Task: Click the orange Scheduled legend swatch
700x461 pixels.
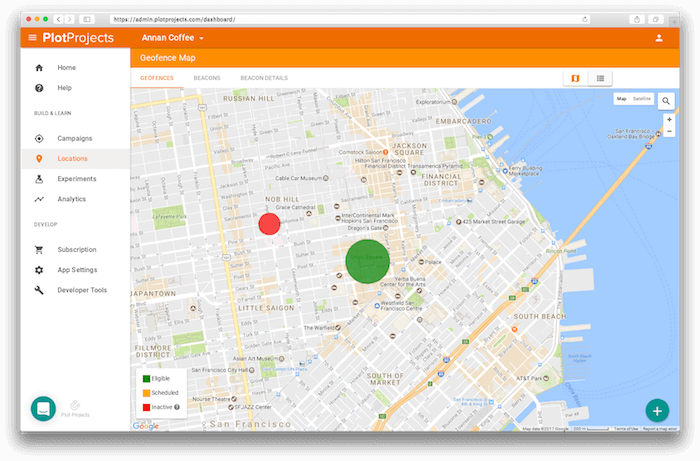Action: point(146,393)
